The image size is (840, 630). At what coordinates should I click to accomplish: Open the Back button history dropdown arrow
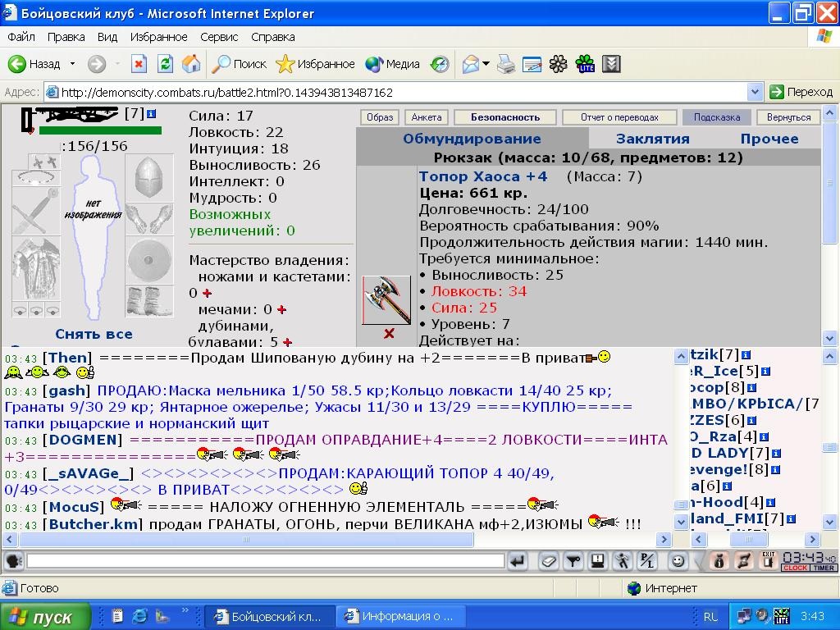click(72, 64)
